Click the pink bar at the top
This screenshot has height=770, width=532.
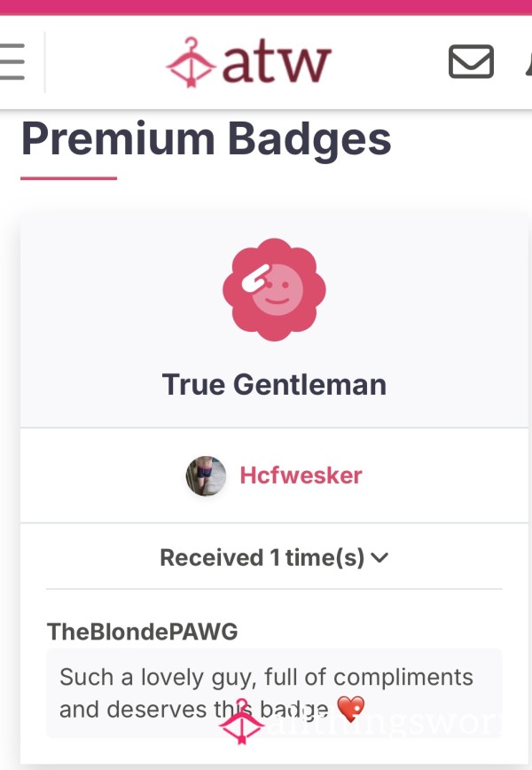(x=266, y=7)
